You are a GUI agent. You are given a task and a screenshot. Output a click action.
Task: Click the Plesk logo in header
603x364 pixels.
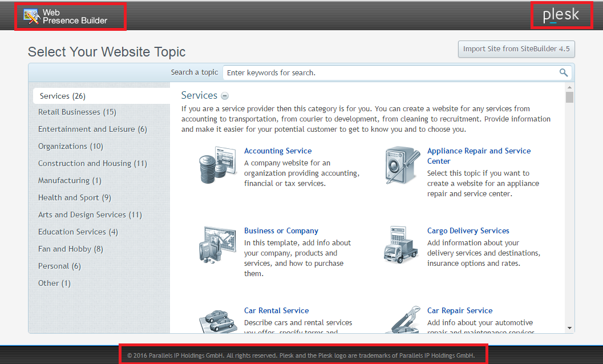click(x=561, y=15)
